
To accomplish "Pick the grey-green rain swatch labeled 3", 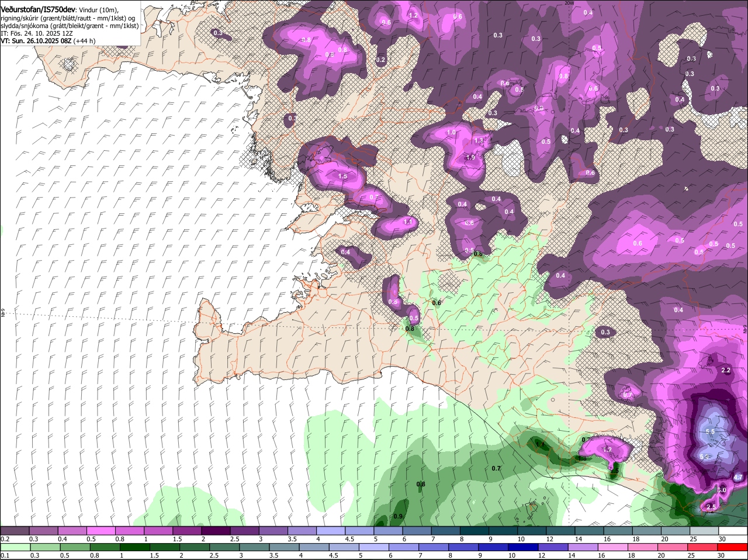I will [254, 547].
